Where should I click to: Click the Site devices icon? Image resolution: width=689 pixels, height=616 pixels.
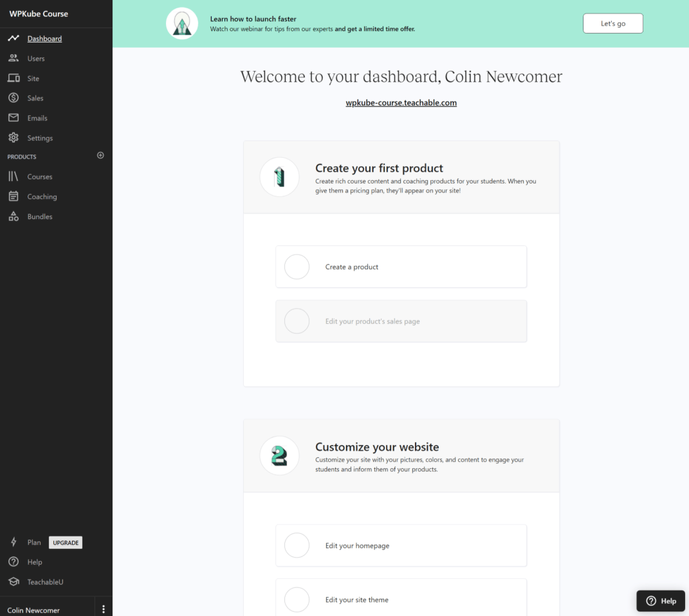(x=14, y=78)
